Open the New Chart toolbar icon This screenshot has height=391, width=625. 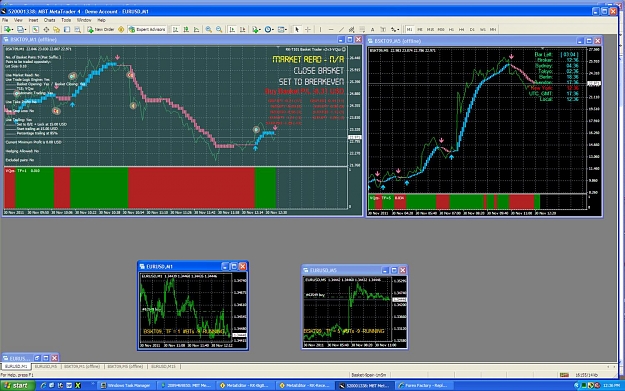coord(8,29)
